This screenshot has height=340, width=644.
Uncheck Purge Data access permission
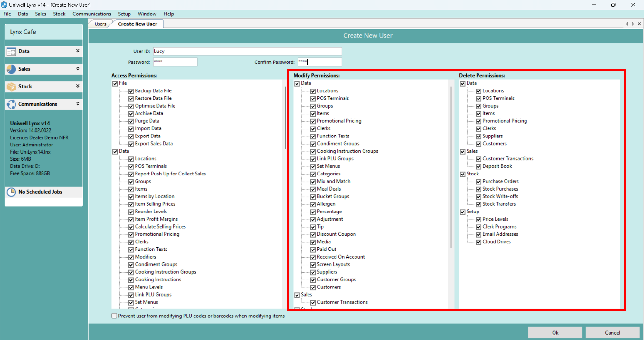(x=131, y=121)
